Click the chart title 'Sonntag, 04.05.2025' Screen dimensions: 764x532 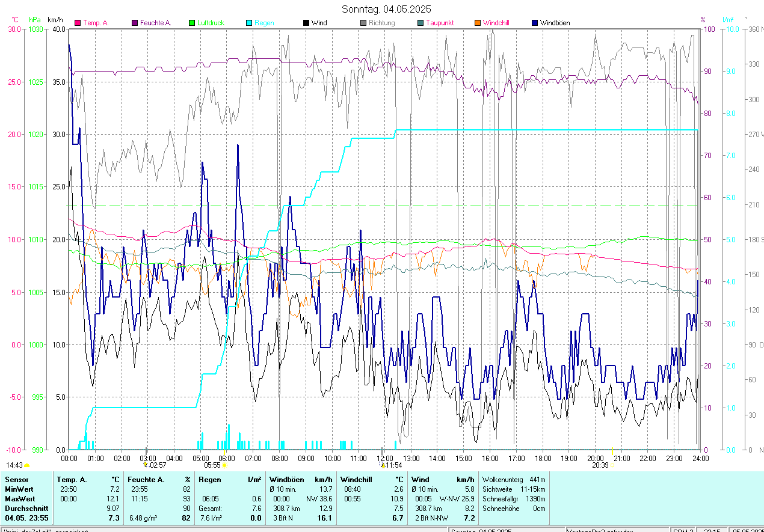tap(386, 9)
